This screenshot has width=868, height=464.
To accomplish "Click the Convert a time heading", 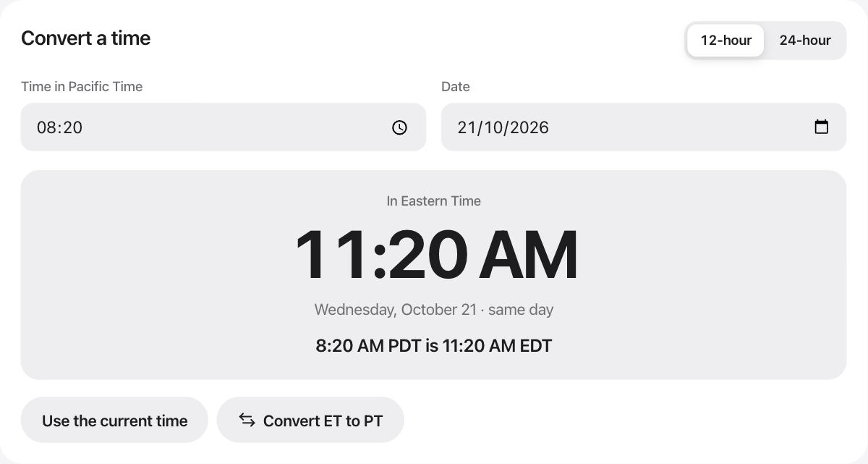I will pos(85,38).
